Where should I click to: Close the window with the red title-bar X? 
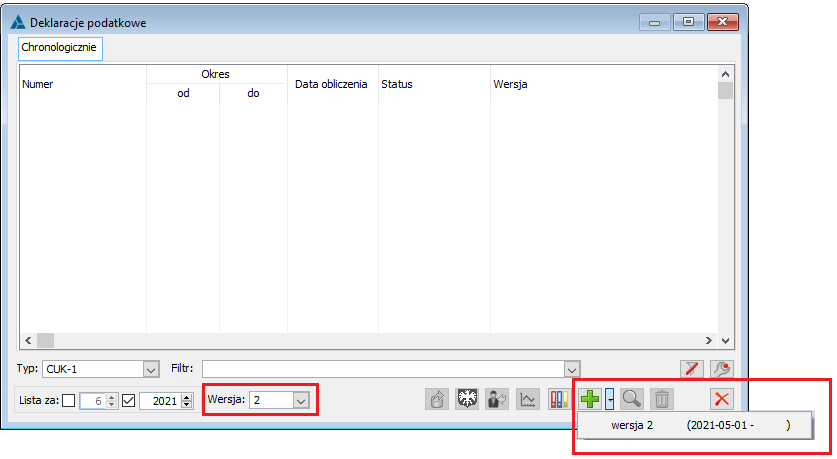[x=723, y=22]
